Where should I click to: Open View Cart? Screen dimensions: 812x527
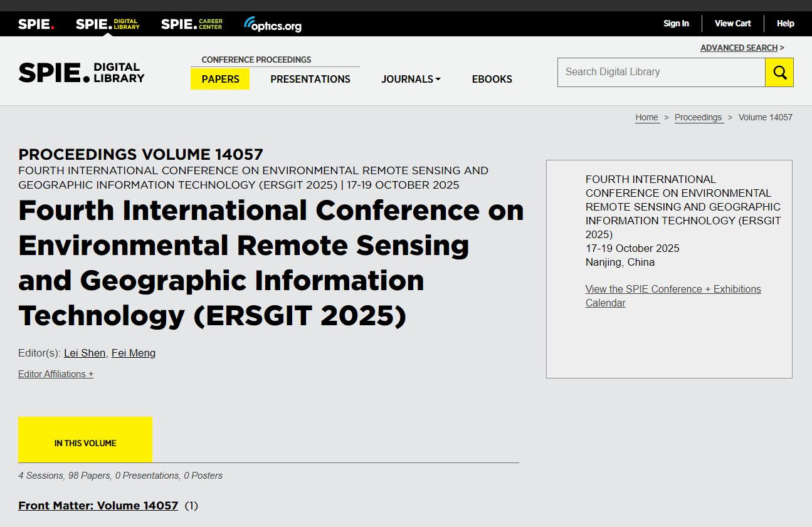pos(732,24)
